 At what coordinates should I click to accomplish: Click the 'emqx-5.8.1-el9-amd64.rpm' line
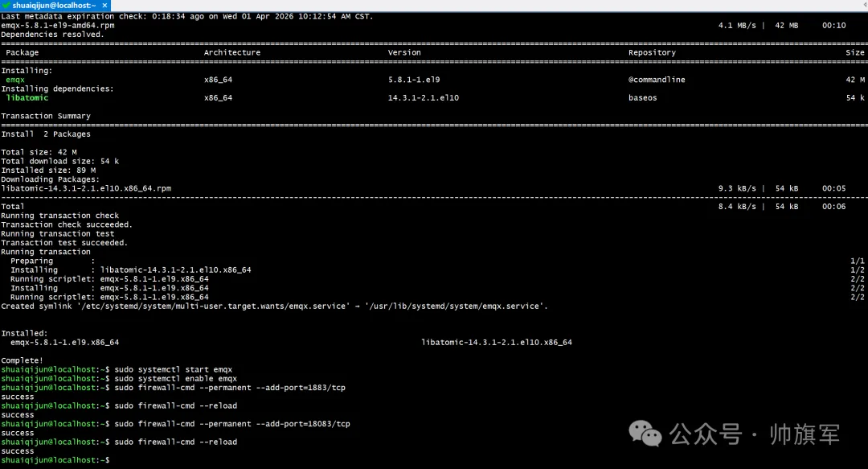[58, 25]
